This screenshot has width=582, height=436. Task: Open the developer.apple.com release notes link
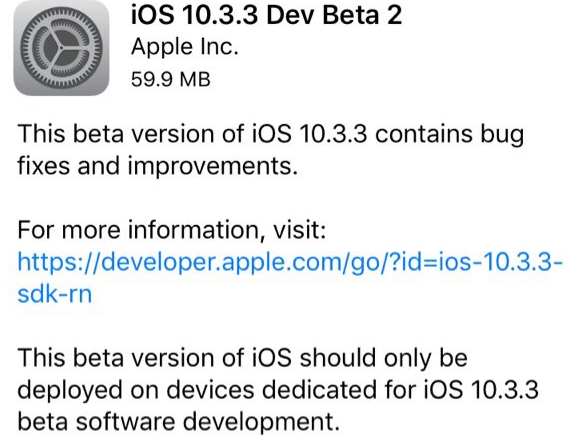290,278
